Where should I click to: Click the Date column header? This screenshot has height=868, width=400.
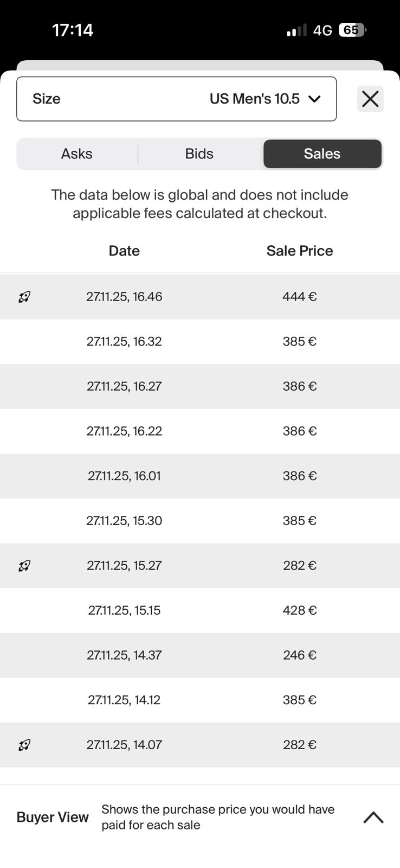[x=124, y=251]
